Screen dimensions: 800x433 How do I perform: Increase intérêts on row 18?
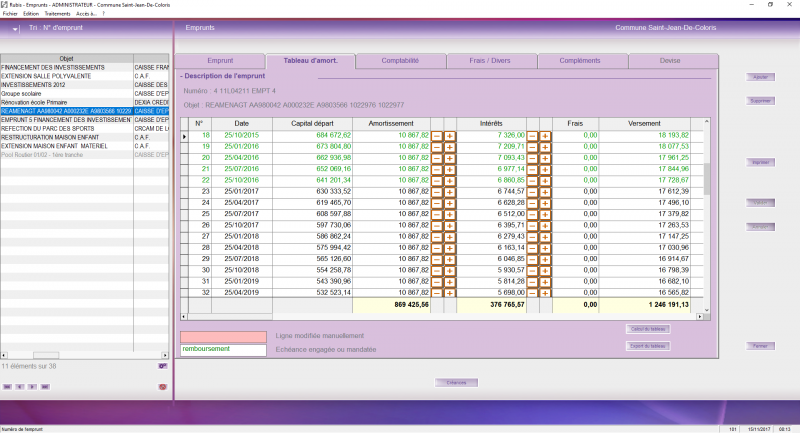545,136
